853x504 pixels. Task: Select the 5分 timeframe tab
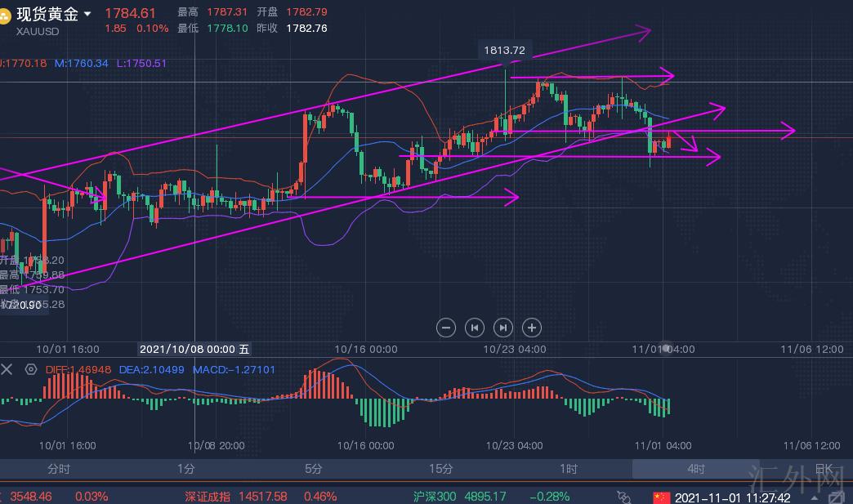click(x=314, y=469)
